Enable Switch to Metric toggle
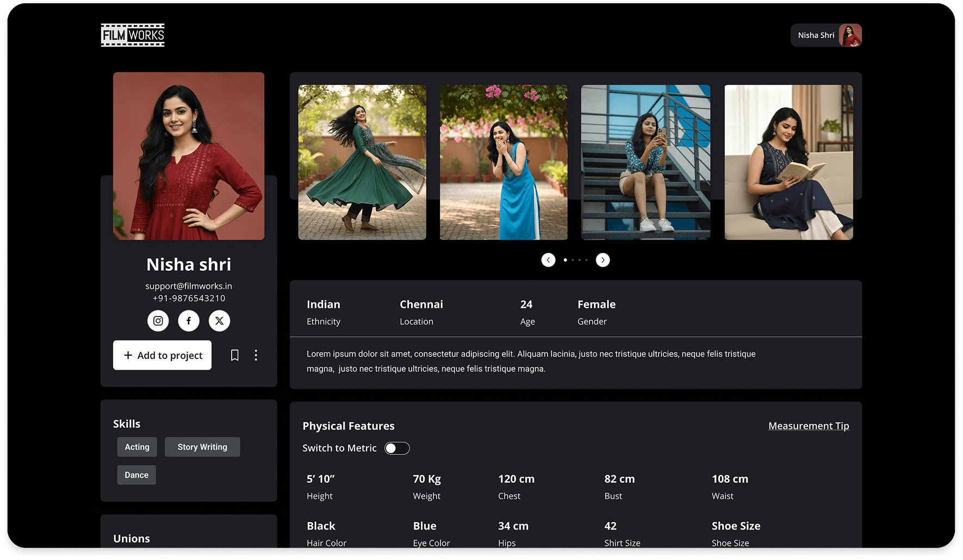 pos(397,448)
